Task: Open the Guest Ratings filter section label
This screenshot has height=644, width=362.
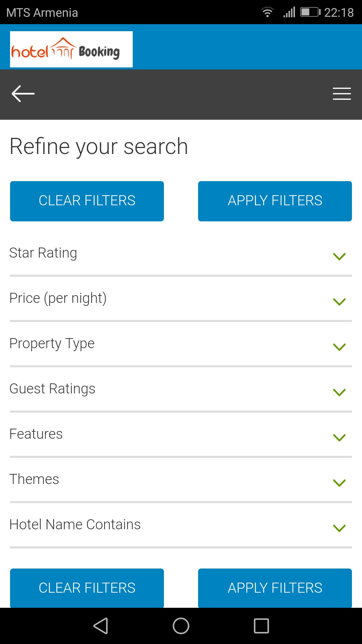Action: tap(52, 389)
